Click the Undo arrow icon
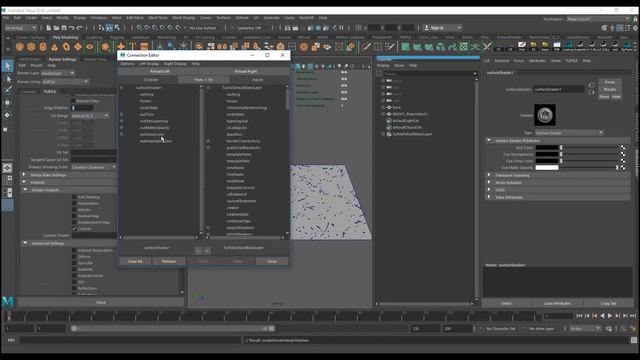The width and height of the screenshot is (640, 360). (72, 28)
